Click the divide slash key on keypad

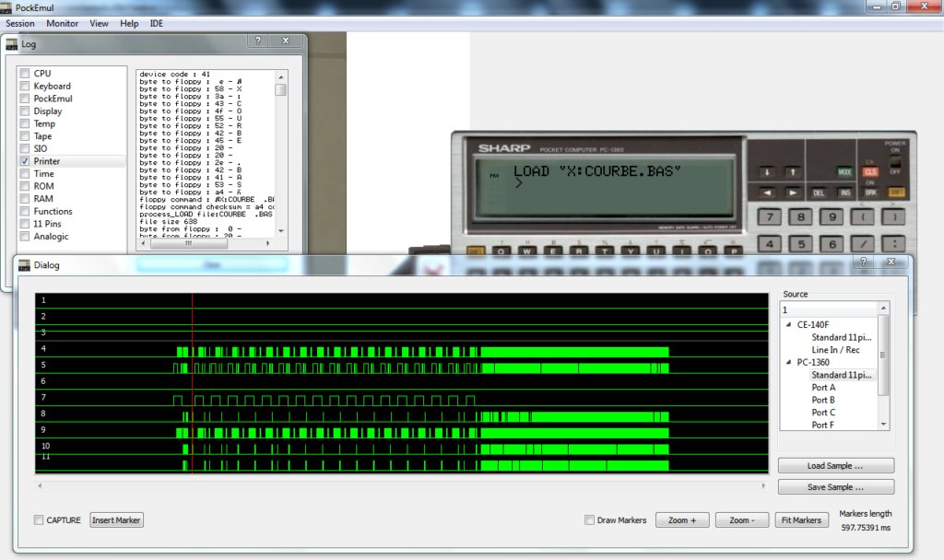863,244
